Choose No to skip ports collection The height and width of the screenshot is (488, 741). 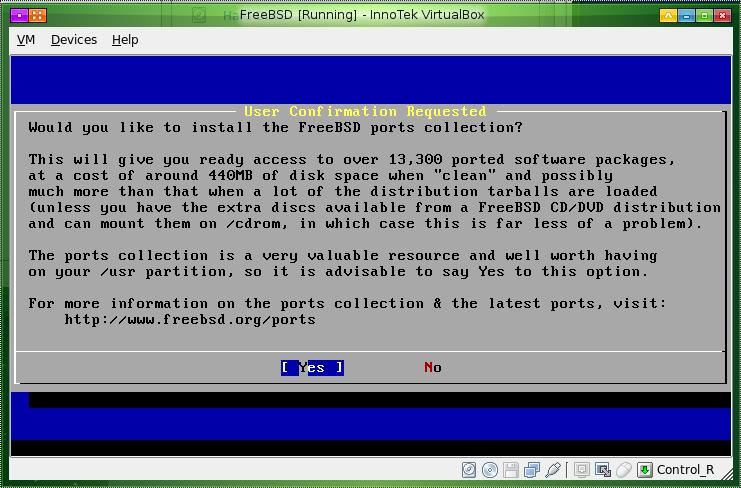(432, 368)
